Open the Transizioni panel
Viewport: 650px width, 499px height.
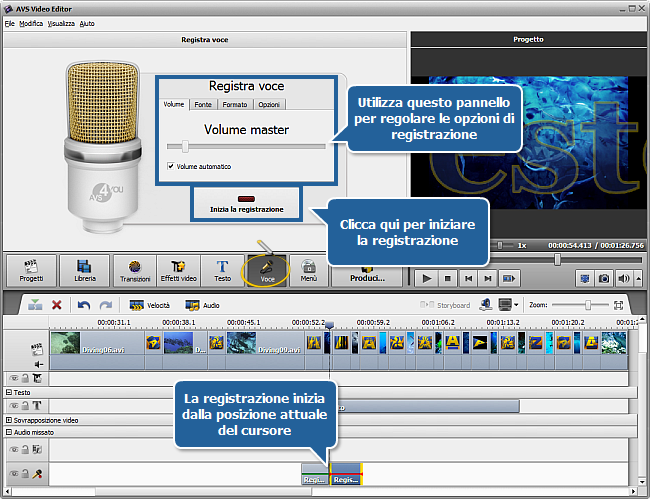[135, 271]
